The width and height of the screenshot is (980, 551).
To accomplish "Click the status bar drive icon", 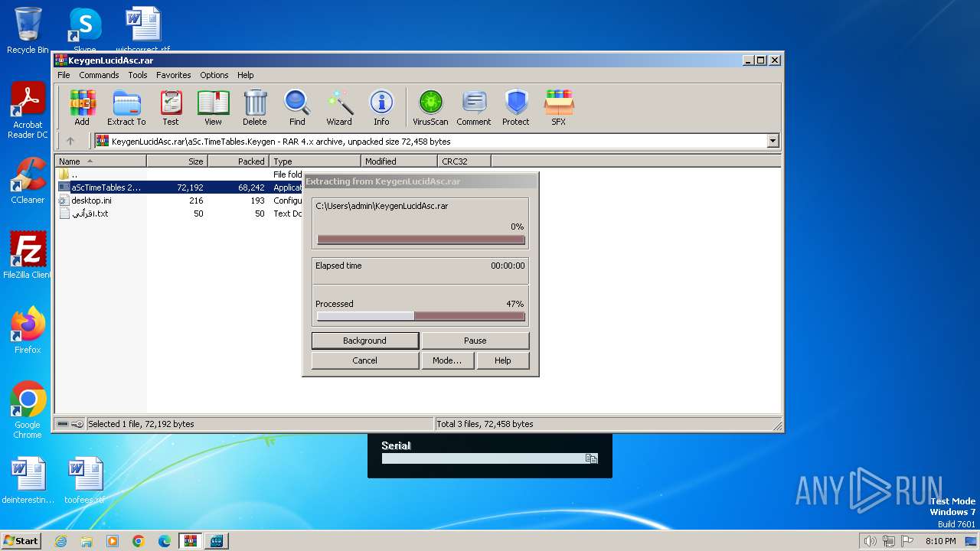I will coord(63,424).
